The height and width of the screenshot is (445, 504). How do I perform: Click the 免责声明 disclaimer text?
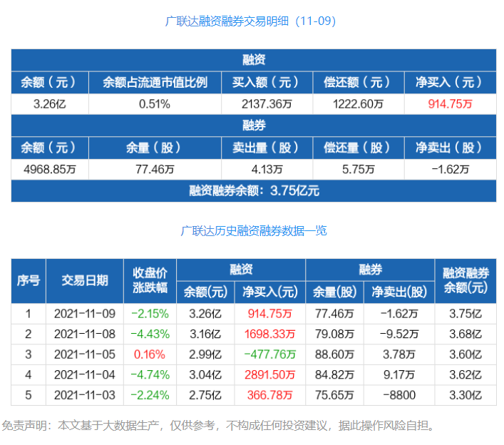point(219,425)
